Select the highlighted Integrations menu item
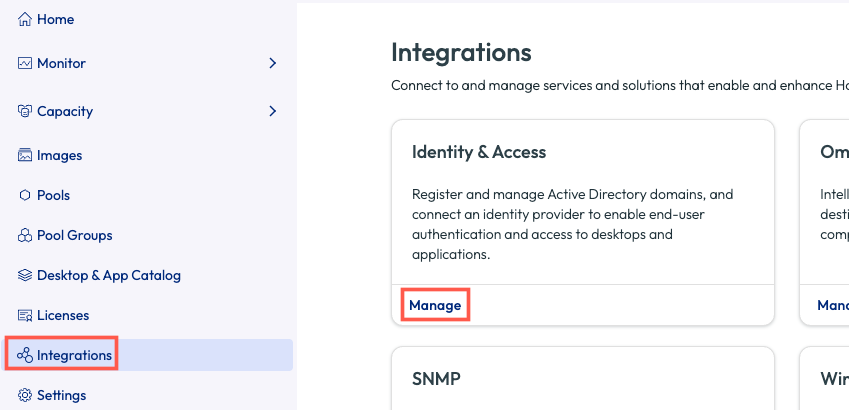The image size is (849, 410). coord(74,355)
